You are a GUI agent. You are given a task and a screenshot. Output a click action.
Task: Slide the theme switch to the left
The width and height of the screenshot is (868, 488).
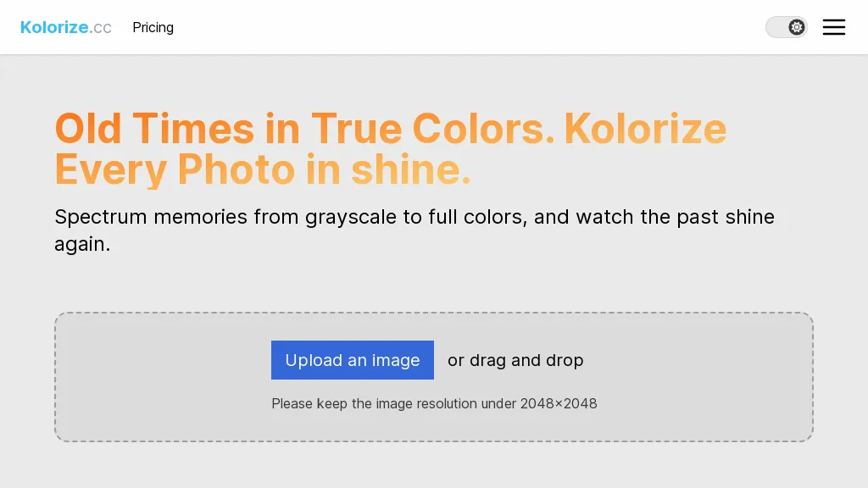tap(775, 26)
